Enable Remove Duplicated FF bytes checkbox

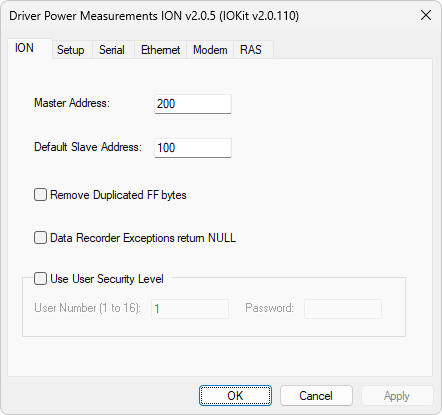(40, 195)
